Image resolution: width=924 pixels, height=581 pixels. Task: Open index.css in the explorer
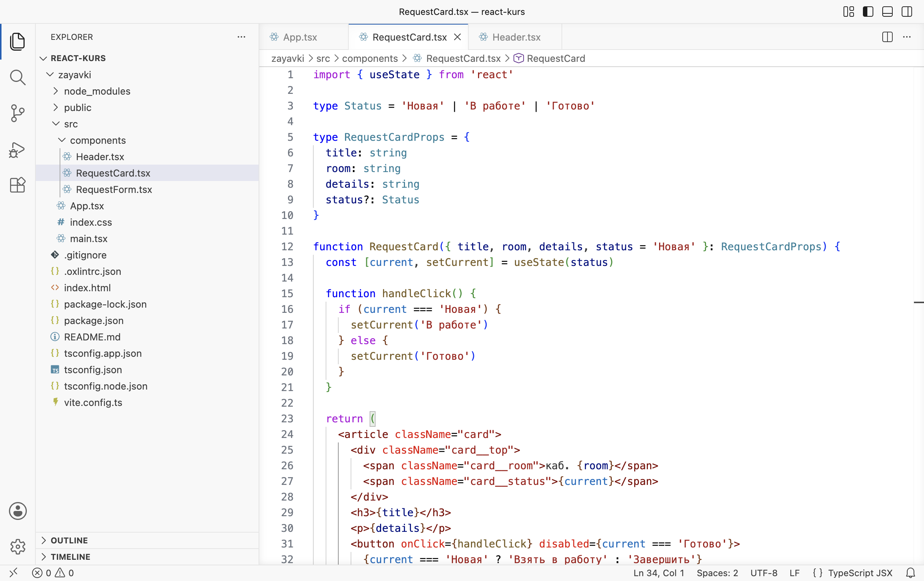(x=147, y=222)
